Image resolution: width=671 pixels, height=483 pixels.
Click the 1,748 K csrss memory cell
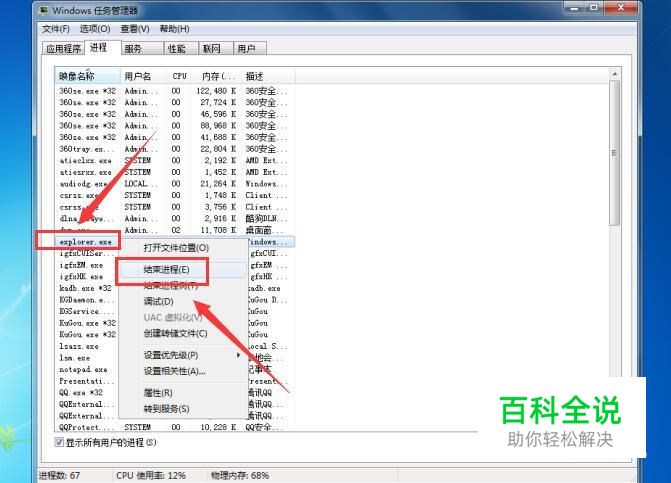(220, 195)
